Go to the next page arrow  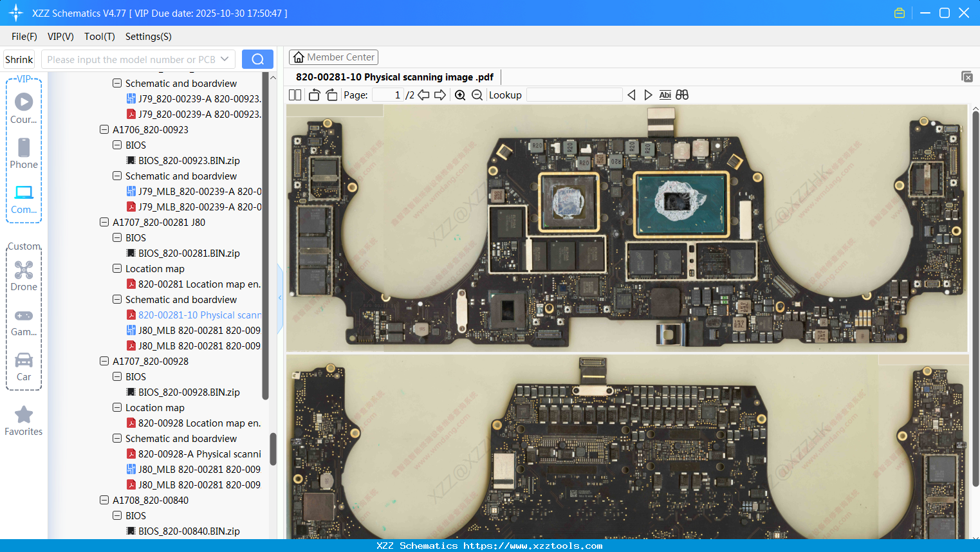[x=440, y=95]
